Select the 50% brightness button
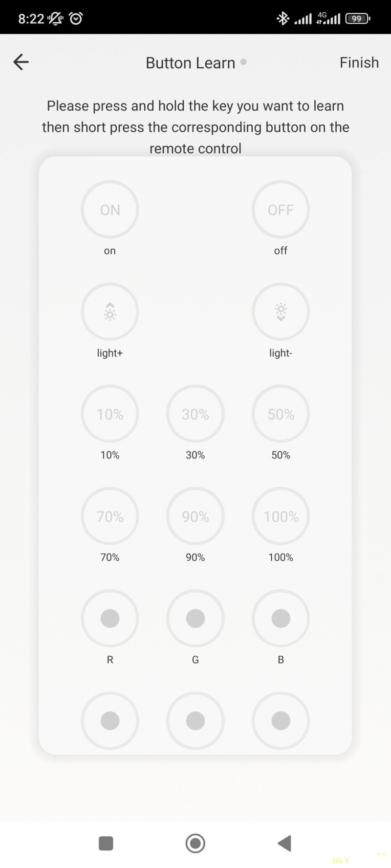 (281, 414)
